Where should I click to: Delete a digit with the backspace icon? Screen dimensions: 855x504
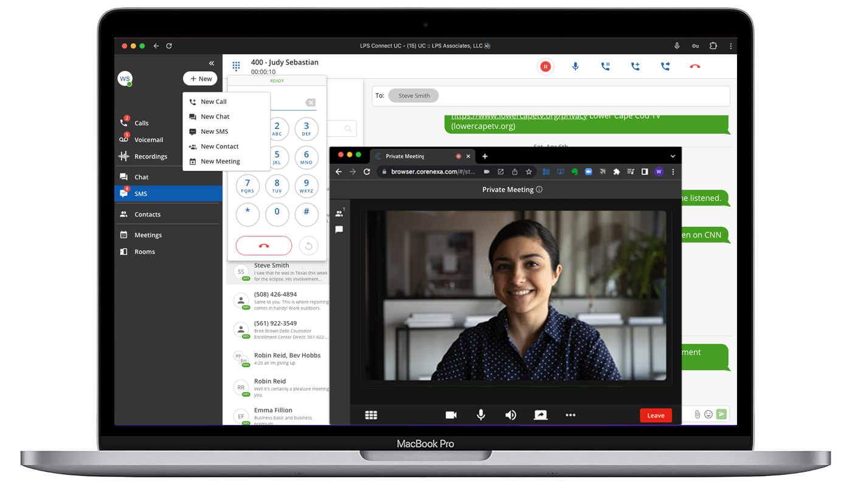[310, 103]
